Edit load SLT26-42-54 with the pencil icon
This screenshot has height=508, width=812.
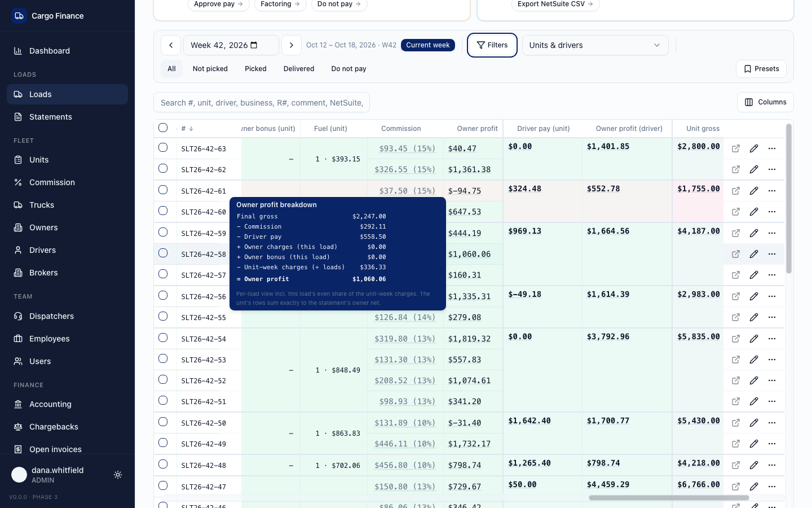pyautogui.click(x=754, y=339)
